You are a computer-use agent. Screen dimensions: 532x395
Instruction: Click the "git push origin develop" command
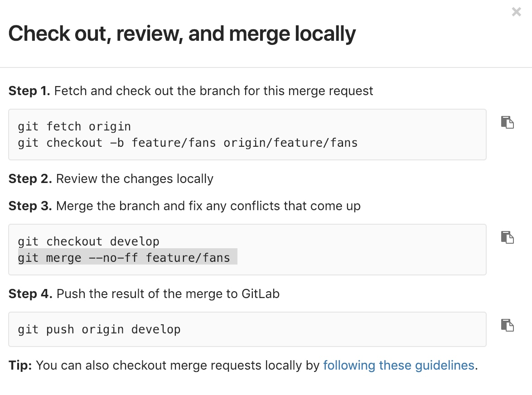[99, 329]
